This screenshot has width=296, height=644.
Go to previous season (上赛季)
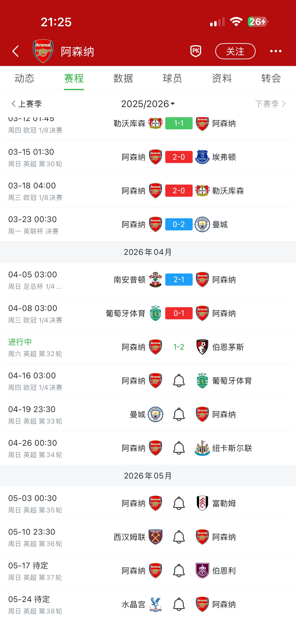(x=26, y=104)
